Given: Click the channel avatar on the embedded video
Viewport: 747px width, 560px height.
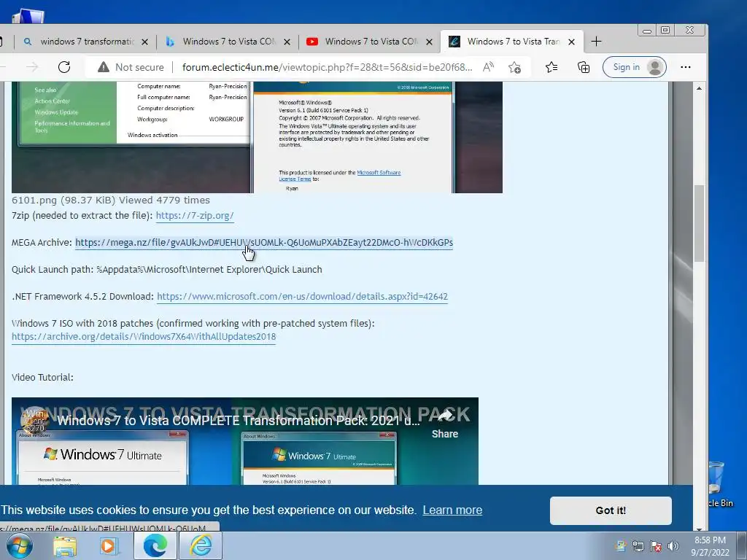Looking at the screenshot, I should coord(35,420).
